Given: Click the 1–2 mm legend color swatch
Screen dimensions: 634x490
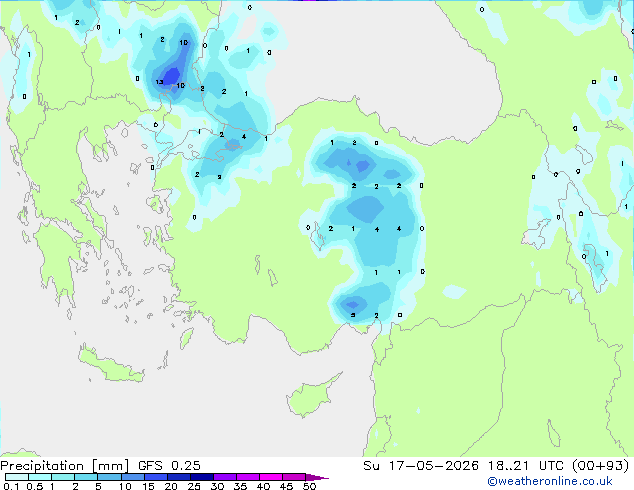Looking at the screenshot, I should [x=63, y=477].
